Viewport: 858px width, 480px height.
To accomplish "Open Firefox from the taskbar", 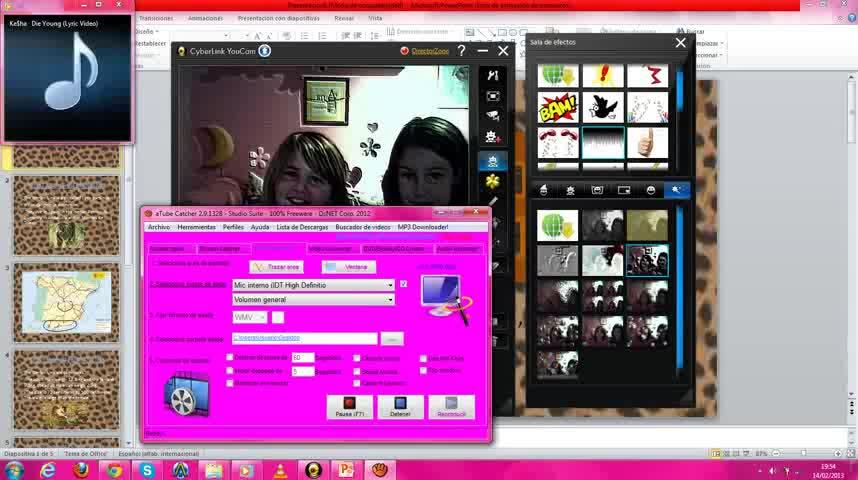I will tap(81, 470).
